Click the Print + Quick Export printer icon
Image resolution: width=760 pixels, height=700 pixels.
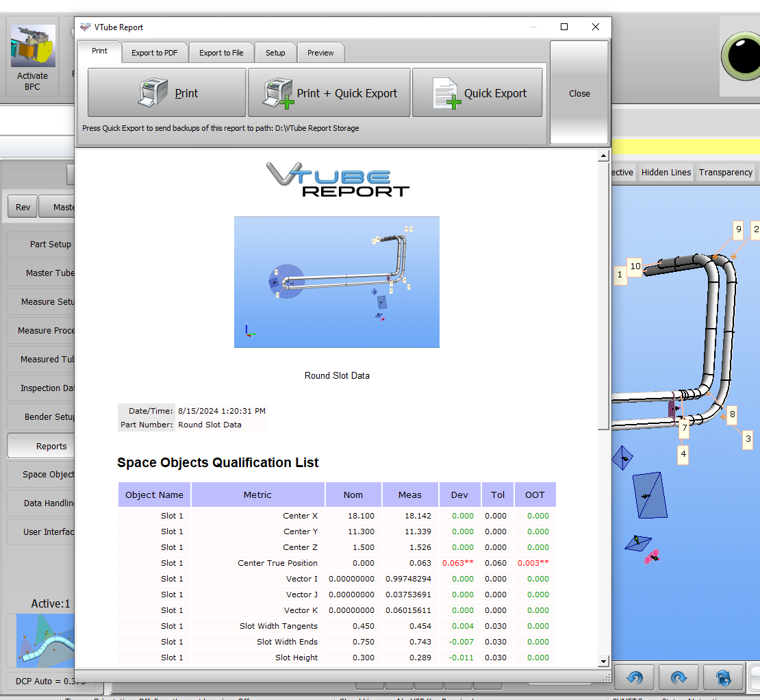pyautogui.click(x=278, y=93)
